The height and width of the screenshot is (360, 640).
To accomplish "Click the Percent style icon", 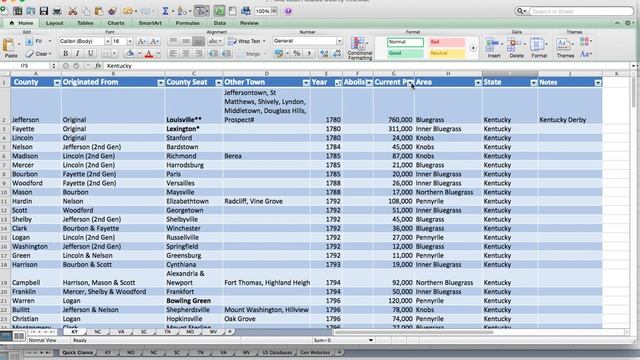I will 297,53.
